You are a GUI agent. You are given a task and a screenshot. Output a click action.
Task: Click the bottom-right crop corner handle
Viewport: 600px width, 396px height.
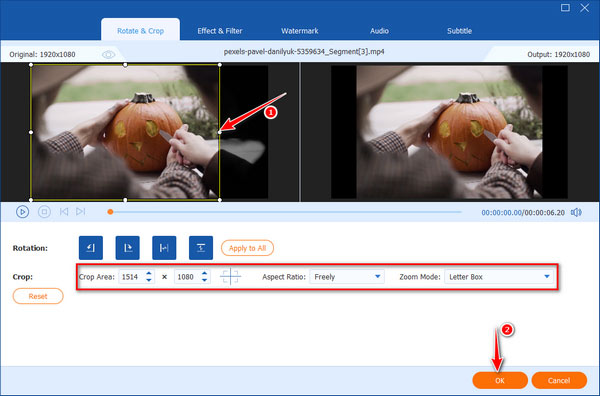pyautogui.click(x=220, y=200)
